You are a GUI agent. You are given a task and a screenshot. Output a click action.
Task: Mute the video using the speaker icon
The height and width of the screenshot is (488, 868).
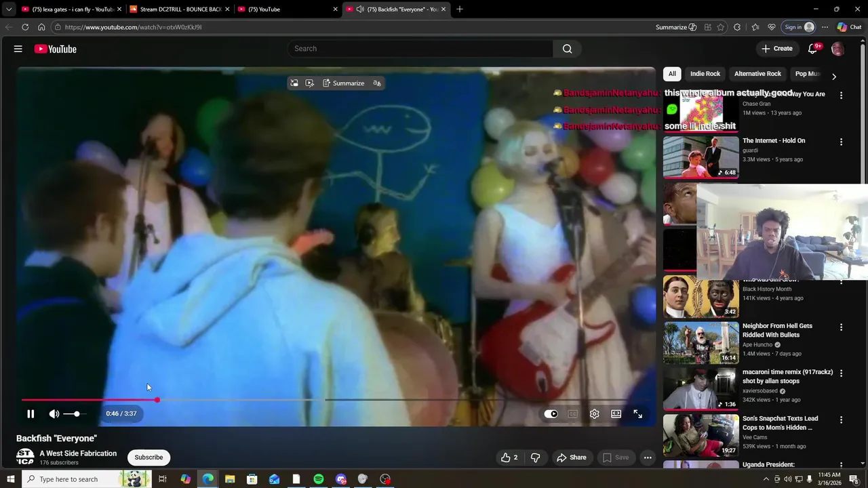(x=54, y=413)
